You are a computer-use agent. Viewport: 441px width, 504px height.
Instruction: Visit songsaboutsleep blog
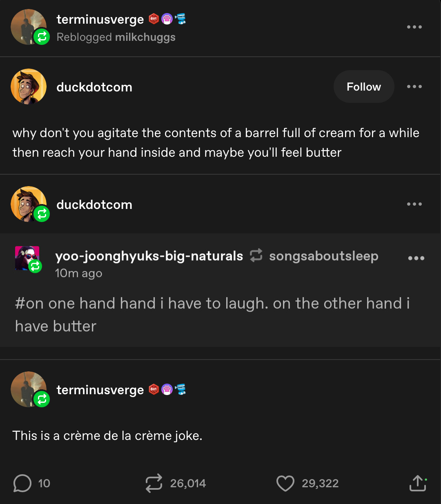323,256
